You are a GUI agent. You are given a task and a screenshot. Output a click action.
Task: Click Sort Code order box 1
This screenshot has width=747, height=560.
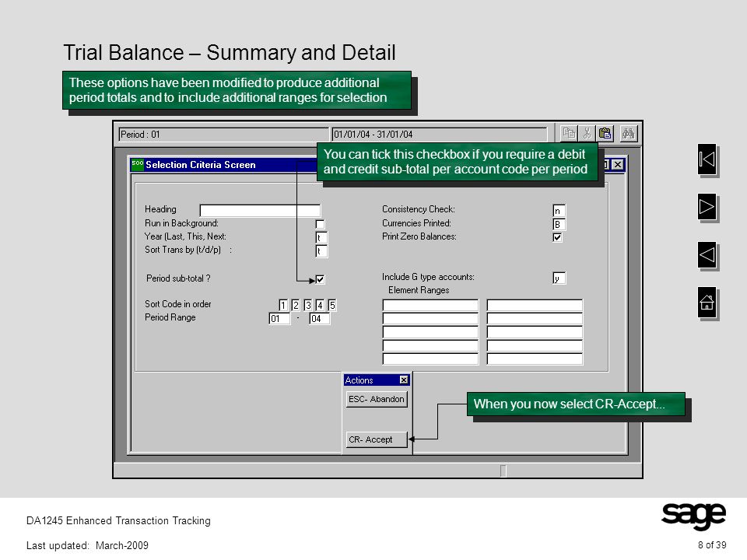[283, 305]
